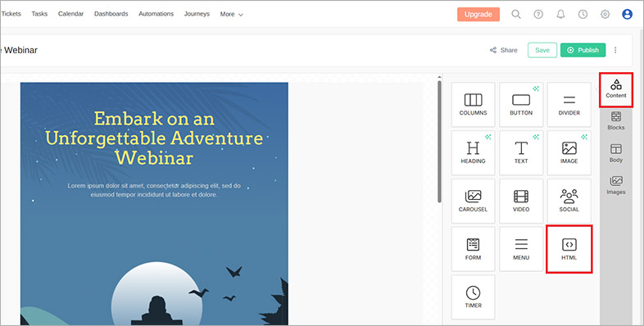The width and height of the screenshot is (644, 326).
Task: View notifications bell icon
Action: coord(560,15)
